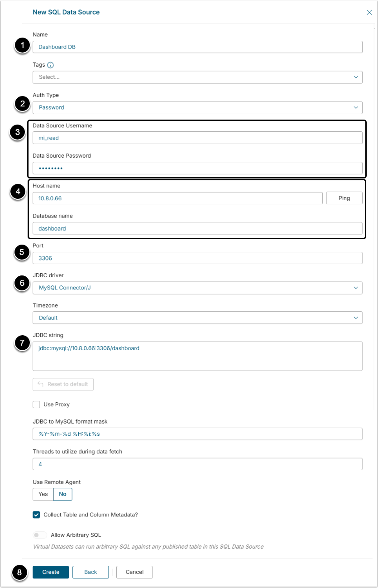Click the Name input field
Screen dimensions: 378x588
(x=197, y=47)
